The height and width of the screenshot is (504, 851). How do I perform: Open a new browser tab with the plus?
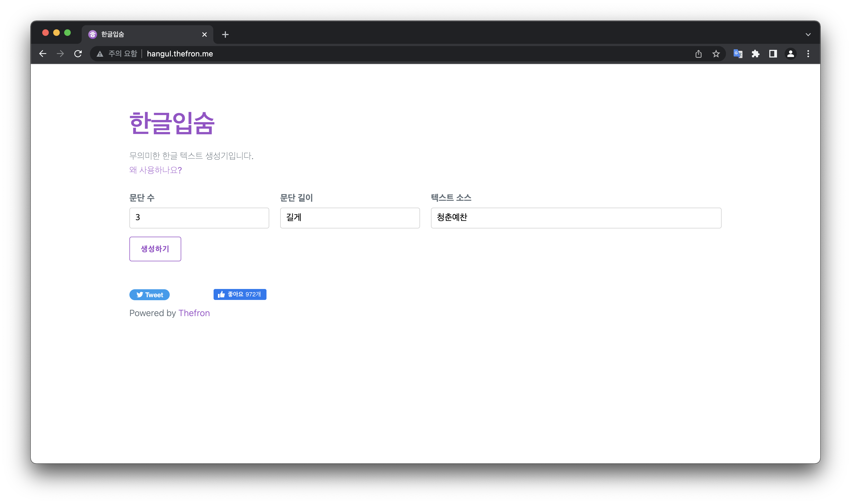click(225, 34)
